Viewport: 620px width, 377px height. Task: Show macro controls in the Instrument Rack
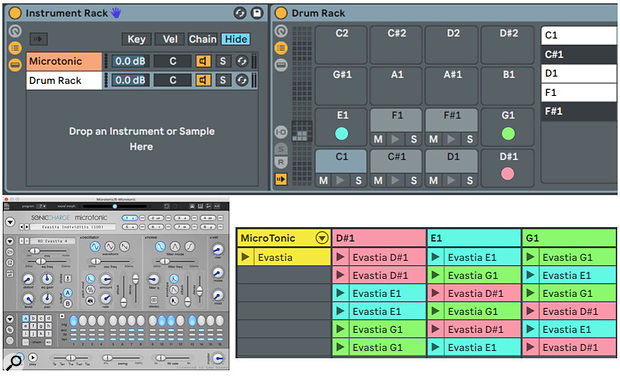tap(15, 31)
